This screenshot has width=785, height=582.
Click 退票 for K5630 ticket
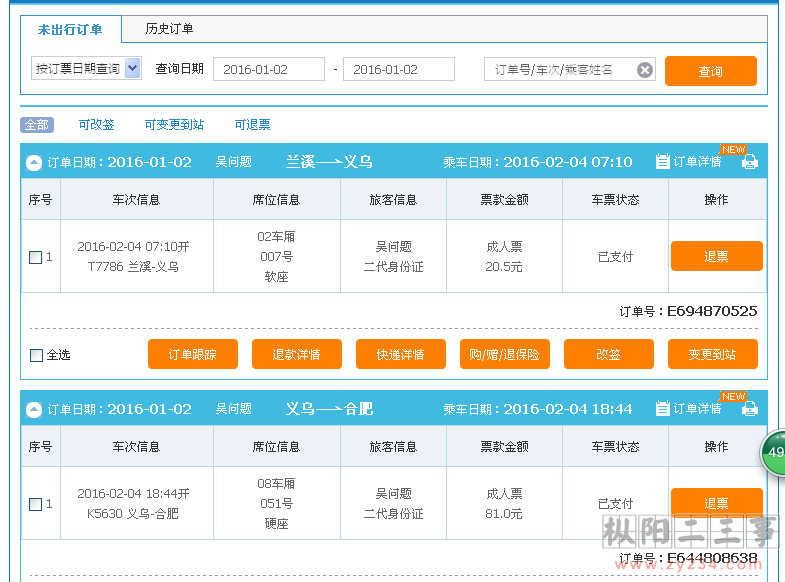coord(716,502)
